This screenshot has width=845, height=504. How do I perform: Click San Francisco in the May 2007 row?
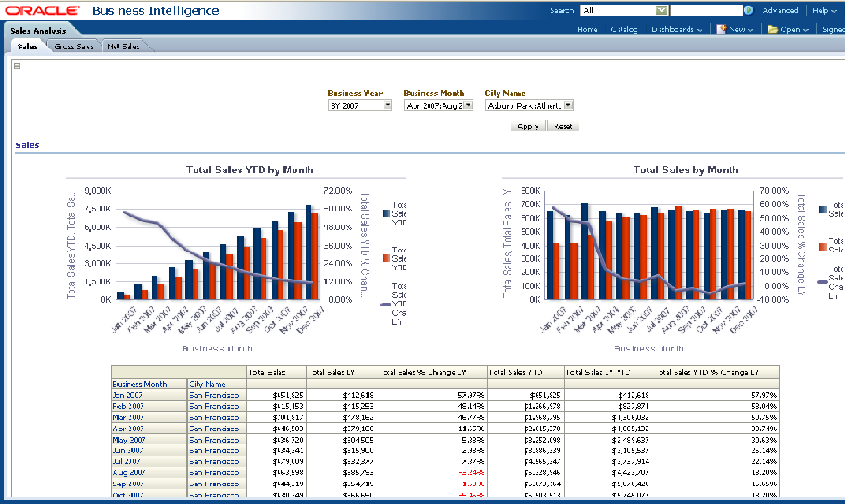click(214, 440)
